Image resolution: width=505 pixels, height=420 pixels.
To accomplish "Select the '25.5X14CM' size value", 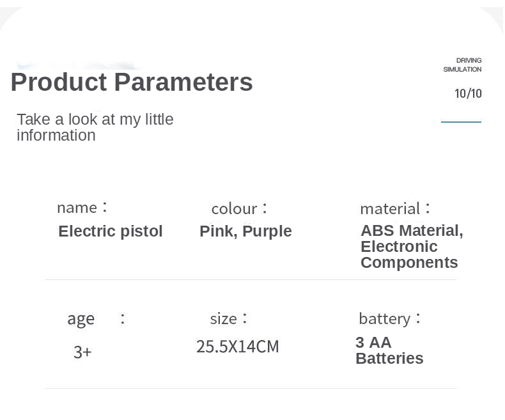I will 237,346.
